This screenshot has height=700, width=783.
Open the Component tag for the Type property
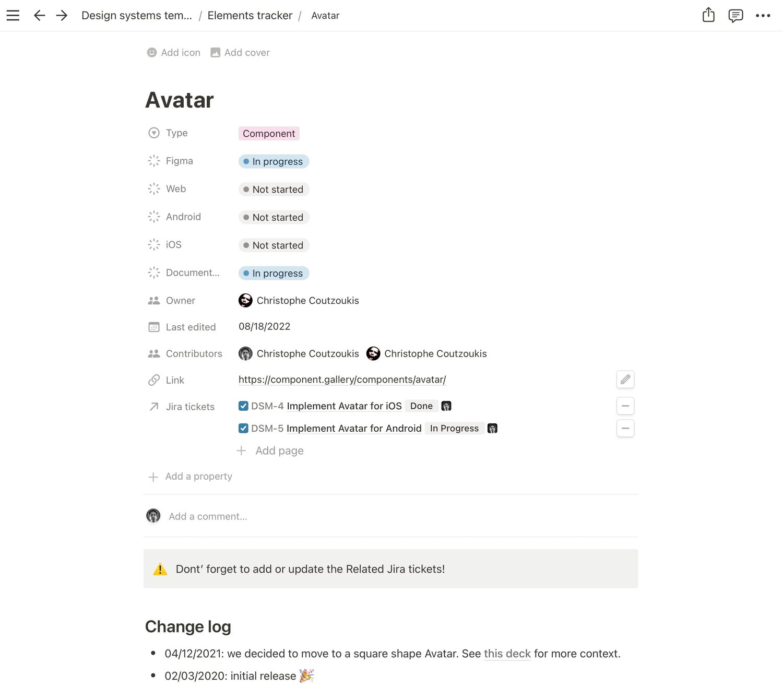coord(269,133)
